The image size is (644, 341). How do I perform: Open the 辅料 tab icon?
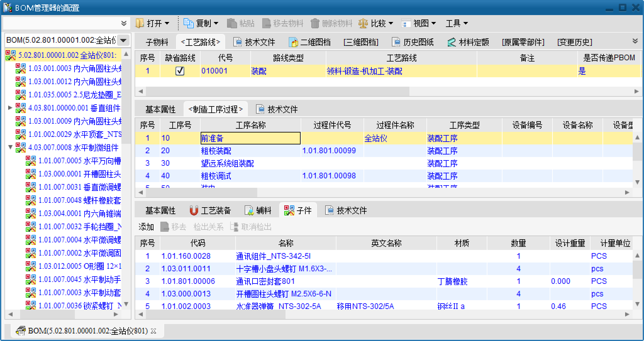[249, 210]
